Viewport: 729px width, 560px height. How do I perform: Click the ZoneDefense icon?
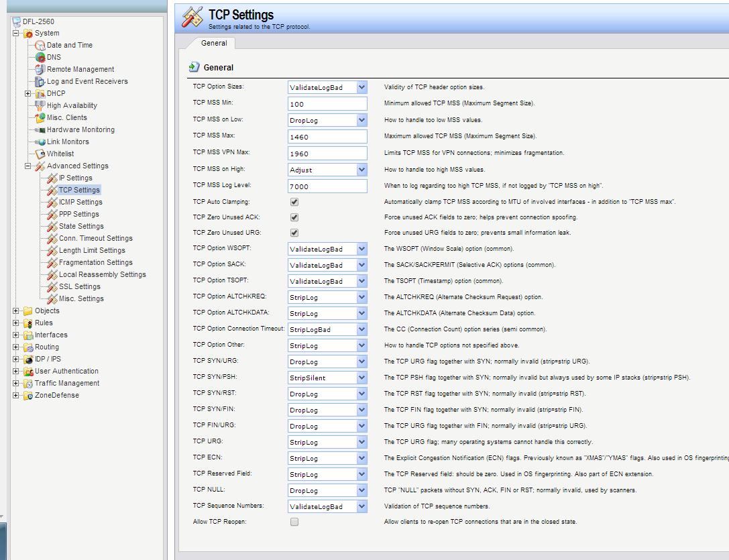28,396
